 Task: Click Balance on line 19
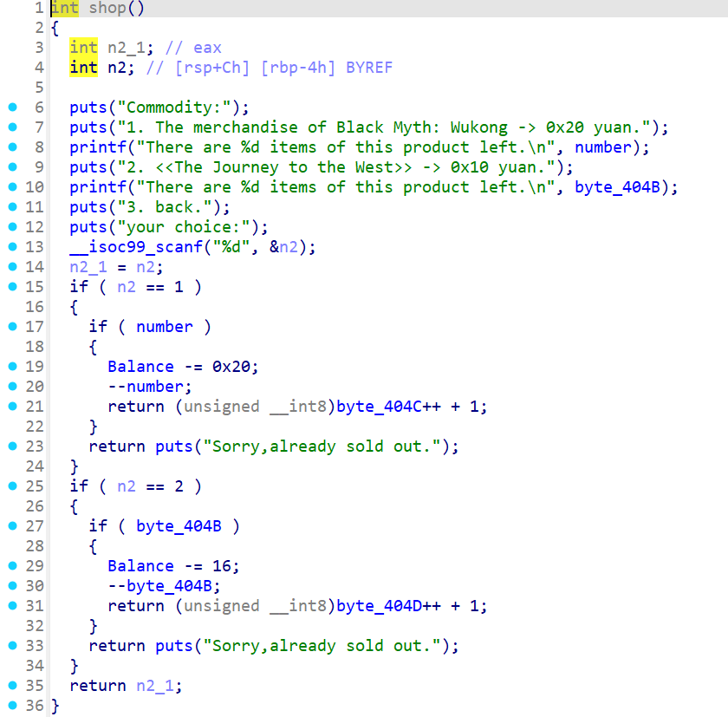tap(140, 367)
